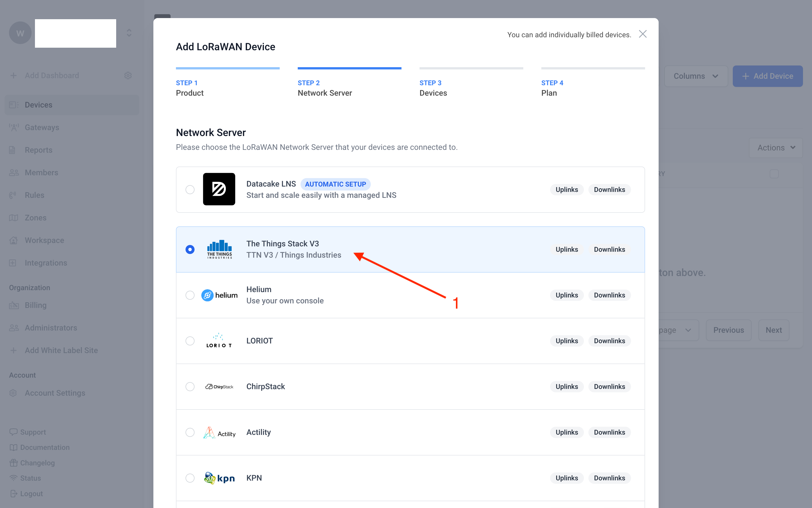
Task: Click the Billing icon
Action: (x=14, y=305)
